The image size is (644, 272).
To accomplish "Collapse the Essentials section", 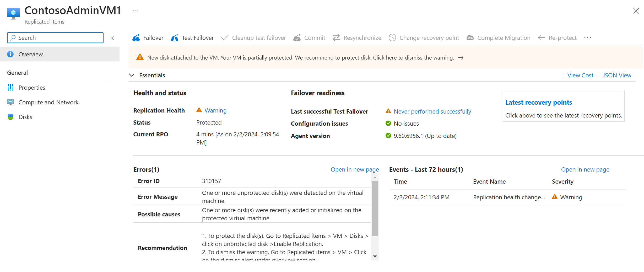I will 132,75.
